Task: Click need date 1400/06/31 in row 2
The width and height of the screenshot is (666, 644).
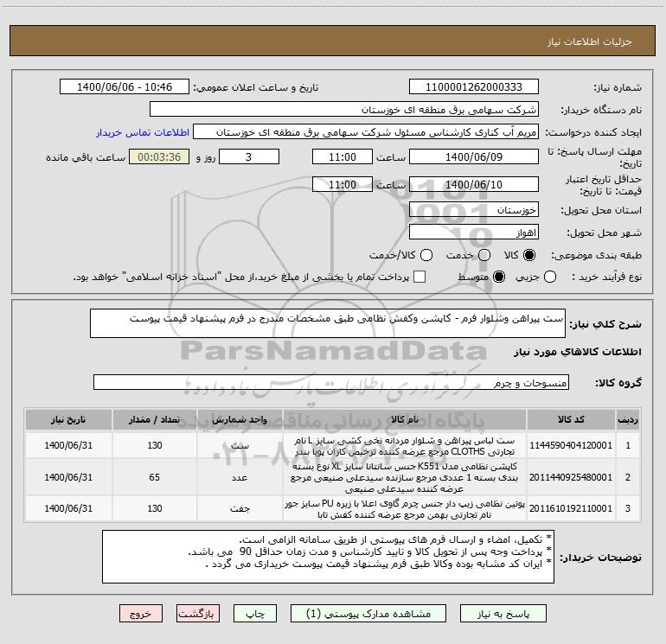Action: coord(68,477)
